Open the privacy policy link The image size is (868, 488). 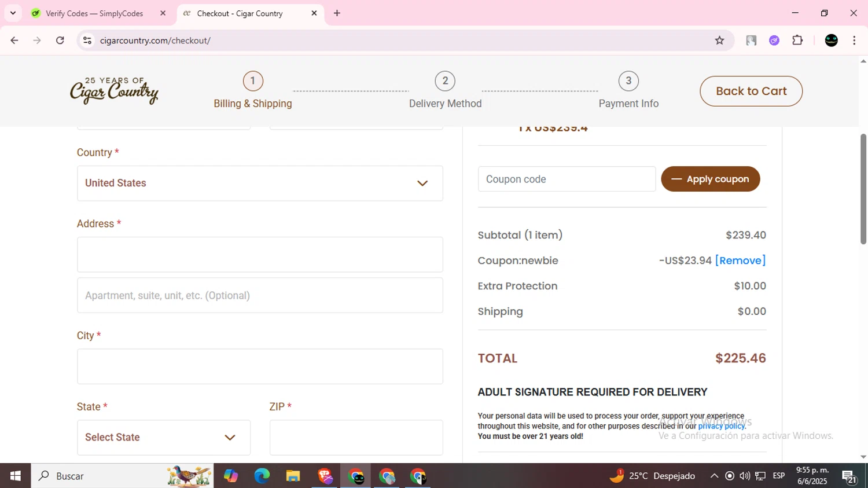click(x=722, y=426)
